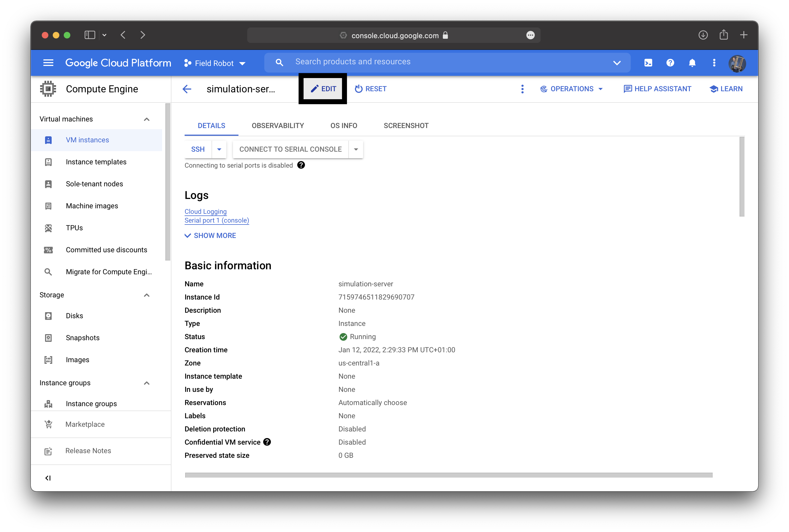Collapse the Virtual machines section
789x532 pixels.
click(146, 119)
